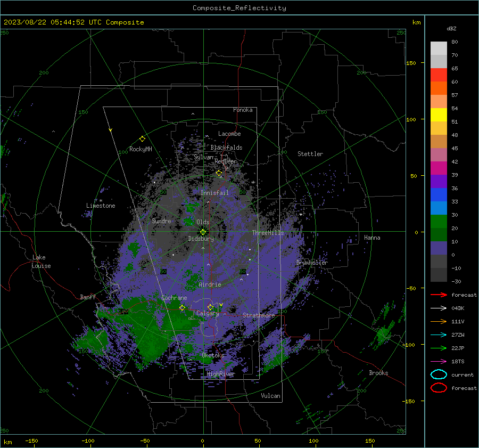
Task: Click the Calgary city label
Action: (x=208, y=313)
